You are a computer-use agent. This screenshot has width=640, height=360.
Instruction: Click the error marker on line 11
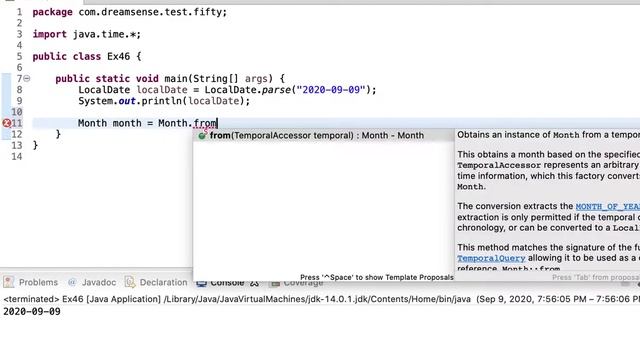click(7, 123)
